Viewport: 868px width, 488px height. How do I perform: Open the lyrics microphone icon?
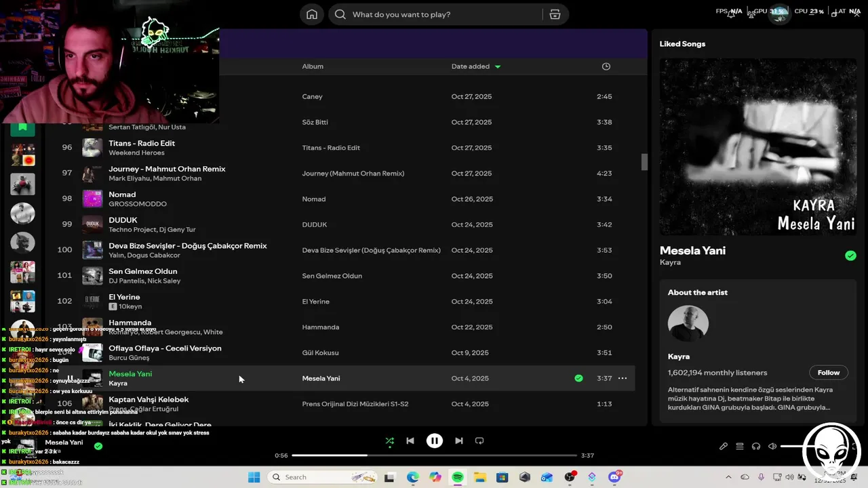(724, 446)
